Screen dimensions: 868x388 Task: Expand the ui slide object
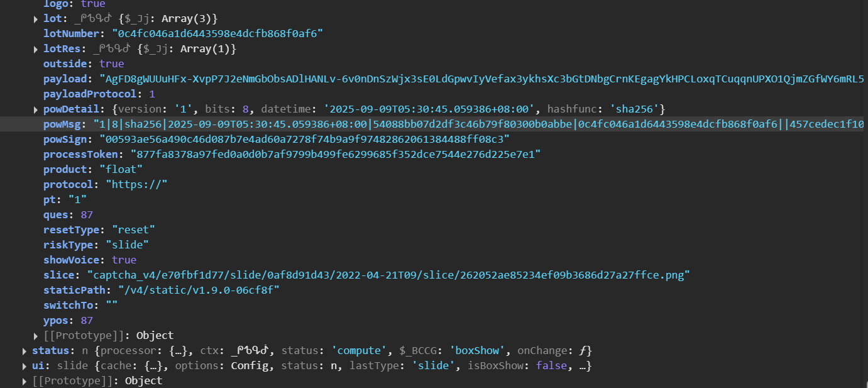(x=25, y=366)
